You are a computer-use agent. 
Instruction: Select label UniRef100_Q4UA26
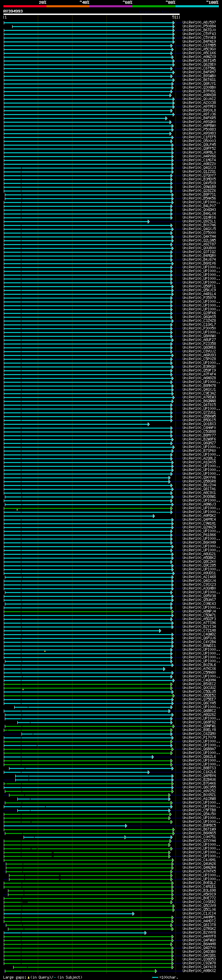click(199, 864)
